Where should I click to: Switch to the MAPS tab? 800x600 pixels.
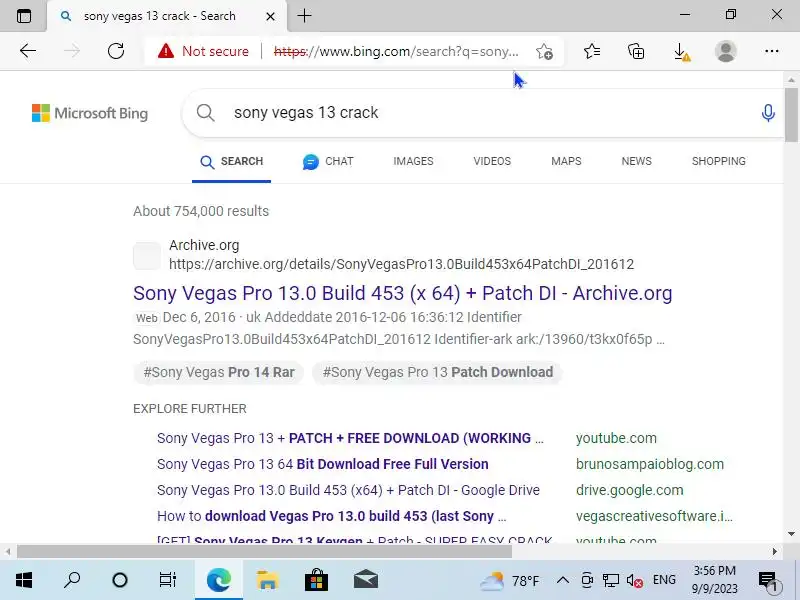(566, 161)
